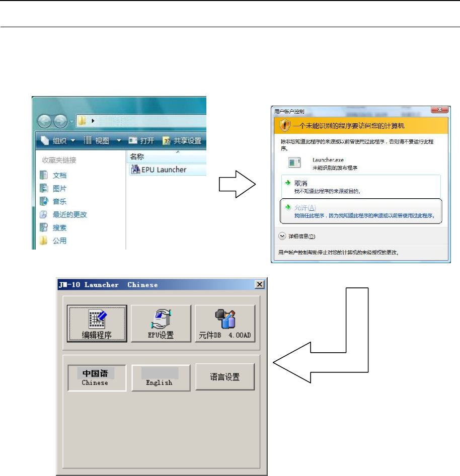
Task: Click the 打开 open toolbar icon
Action: click(133, 140)
